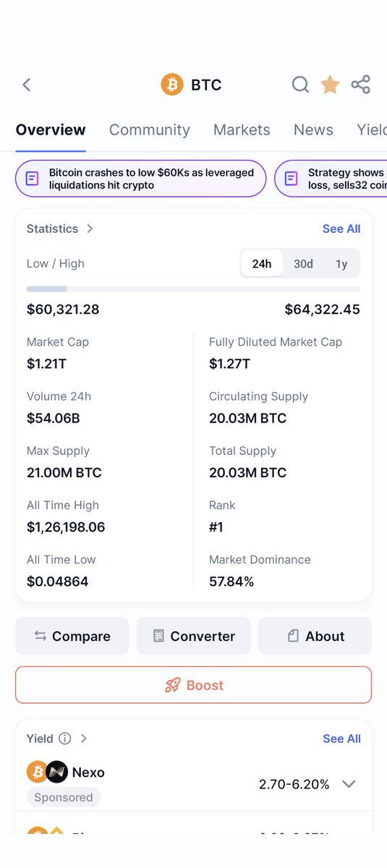Image resolution: width=387 pixels, height=868 pixels.
Task: Switch to the Community tab
Action: (150, 130)
